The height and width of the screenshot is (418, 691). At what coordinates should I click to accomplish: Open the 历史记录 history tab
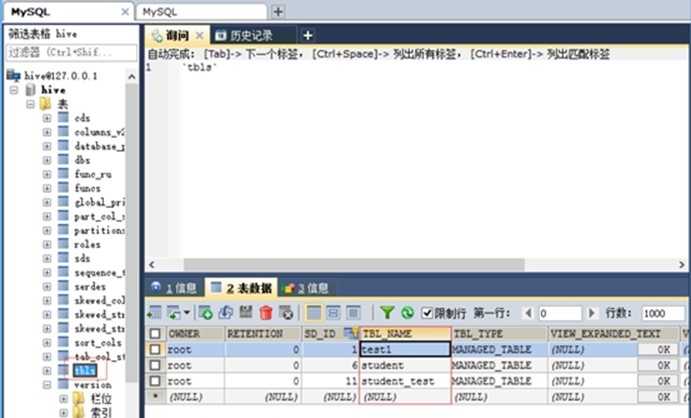pyautogui.click(x=253, y=35)
